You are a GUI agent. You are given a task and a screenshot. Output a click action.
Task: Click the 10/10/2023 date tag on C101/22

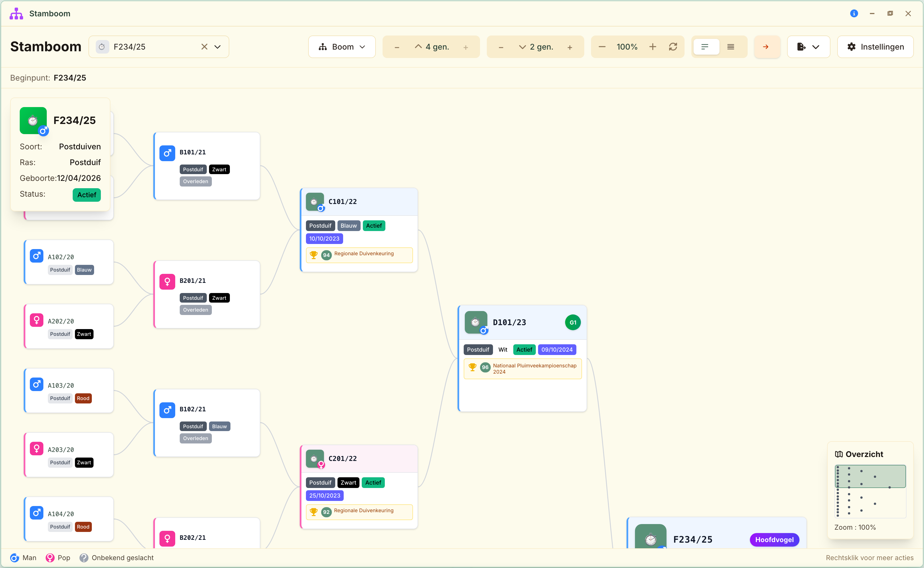(x=324, y=239)
